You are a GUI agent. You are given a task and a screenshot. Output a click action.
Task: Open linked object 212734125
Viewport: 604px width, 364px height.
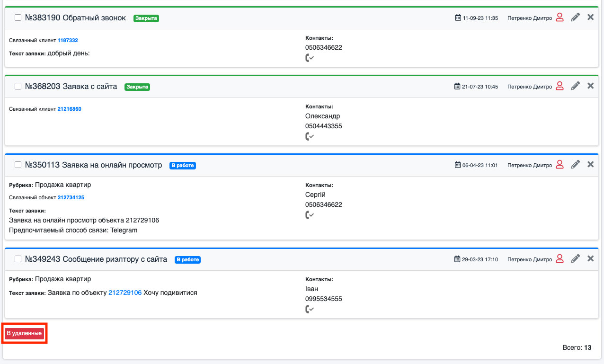71,197
